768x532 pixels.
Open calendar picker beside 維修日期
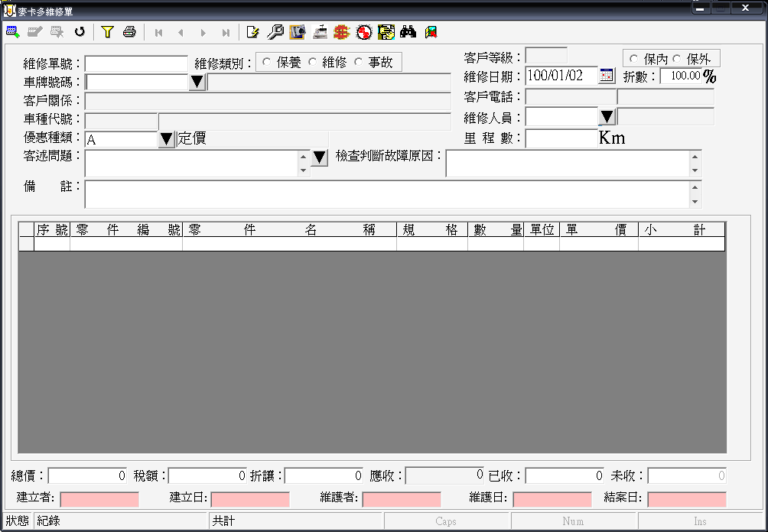607,76
